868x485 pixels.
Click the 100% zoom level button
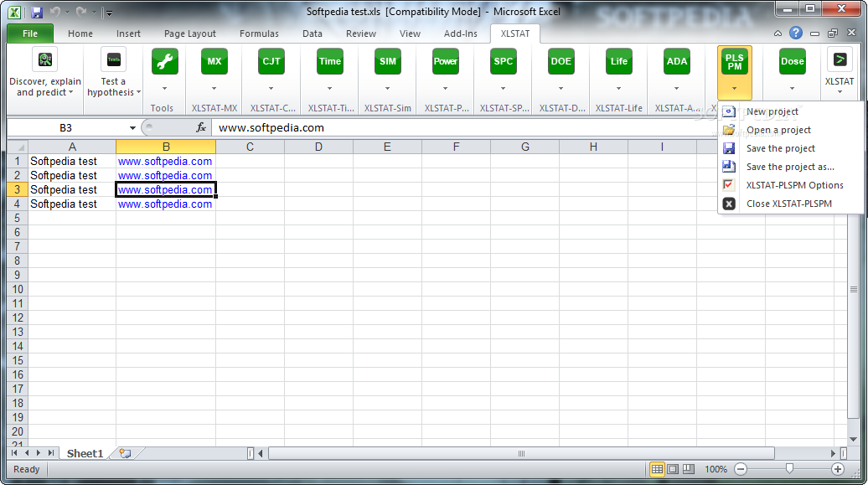pos(716,469)
